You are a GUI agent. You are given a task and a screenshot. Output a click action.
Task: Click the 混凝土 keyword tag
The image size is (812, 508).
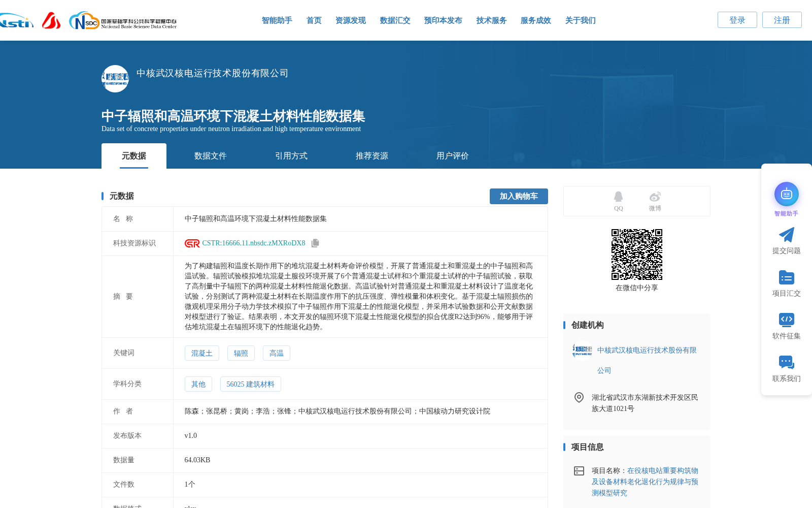pos(202,353)
